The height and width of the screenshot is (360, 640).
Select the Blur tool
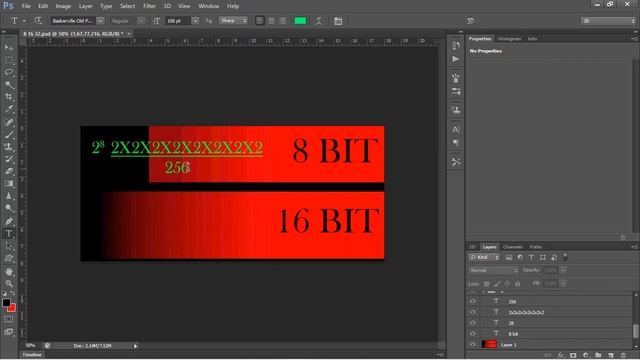pyautogui.click(x=9, y=196)
